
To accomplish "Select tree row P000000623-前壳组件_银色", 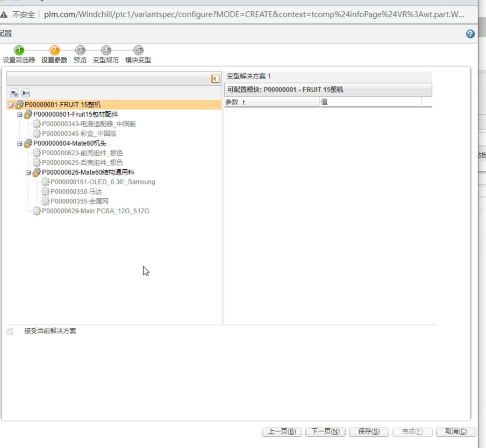I will tap(82, 153).
